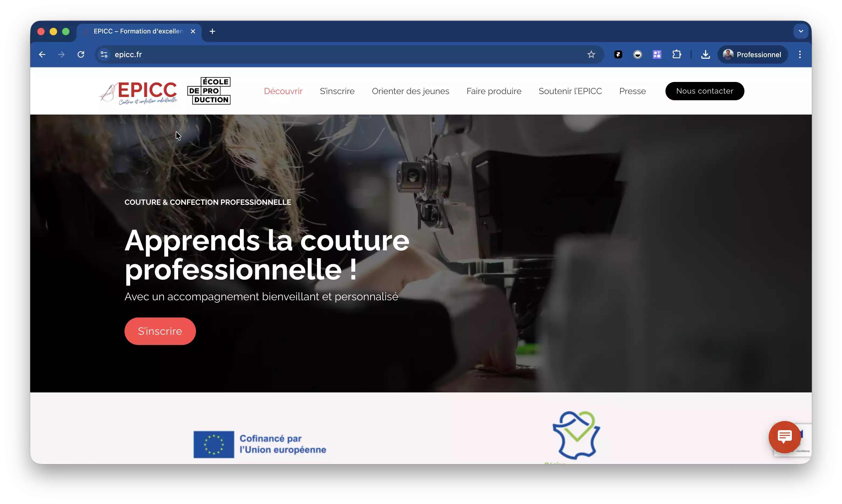The image size is (842, 504).
Task: Click the browser back arrow
Action: click(x=42, y=55)
